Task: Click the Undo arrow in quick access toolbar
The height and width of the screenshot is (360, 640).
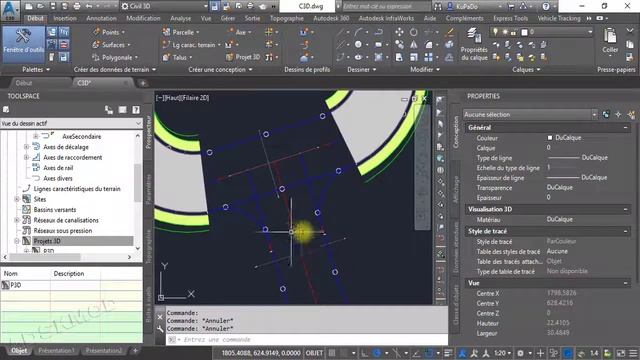Action: coord(89,6)
